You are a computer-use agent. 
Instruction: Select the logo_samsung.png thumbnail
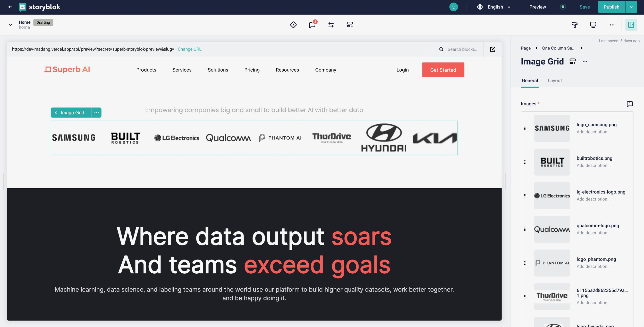pyautogui.click(x=552, y=128)
